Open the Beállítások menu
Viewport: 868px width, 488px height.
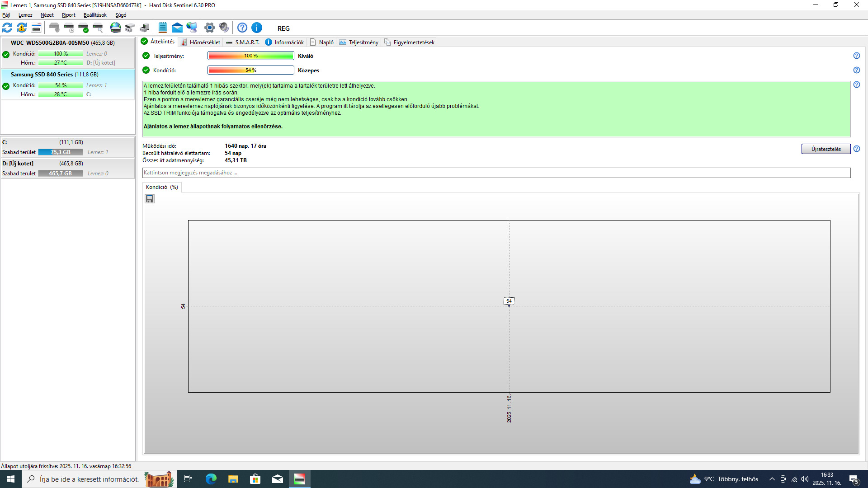coord(95,15)
